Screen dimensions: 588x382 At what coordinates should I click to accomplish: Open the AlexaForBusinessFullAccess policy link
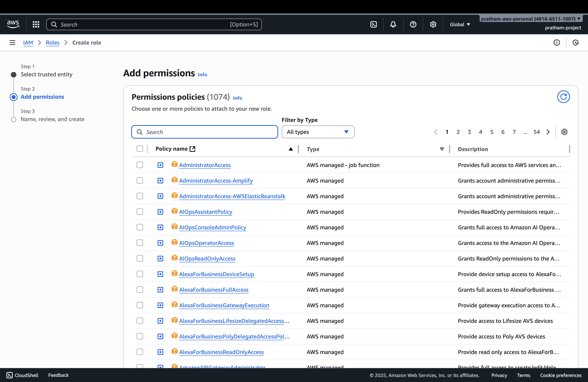(214, 289)
